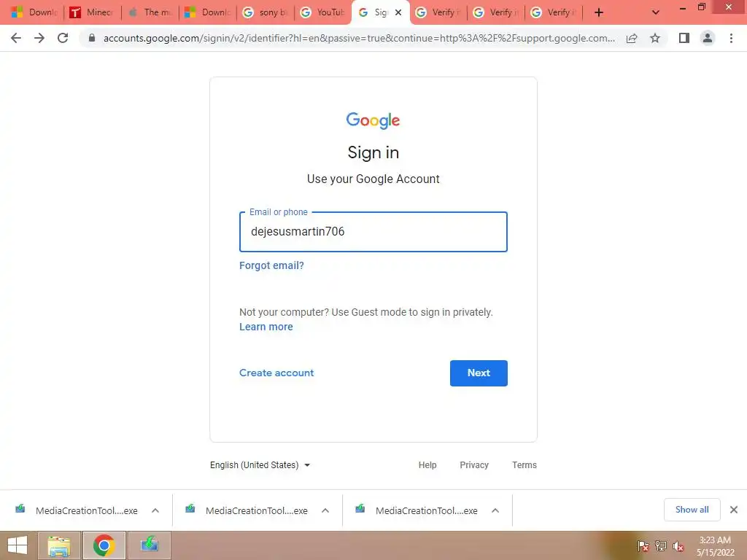Open the setup tool taskbar icon
Viewport: 747px width, 560px height.
coord(149,545)
